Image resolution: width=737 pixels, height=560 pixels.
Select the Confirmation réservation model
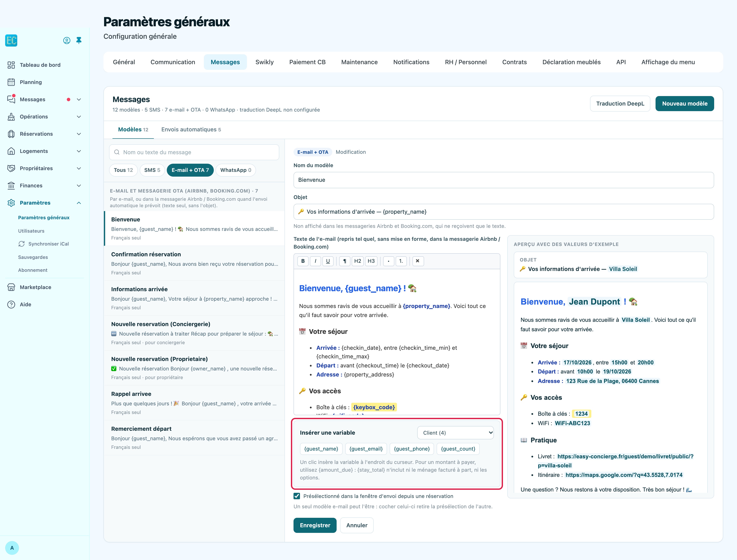click(x=194, y=263)
